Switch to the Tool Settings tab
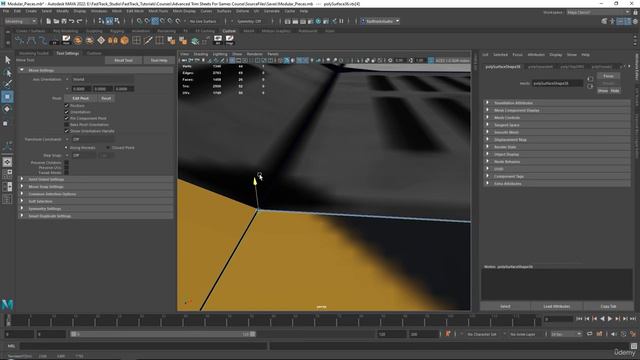This screenshot has width=640, height=360. [x=67, y=53]
